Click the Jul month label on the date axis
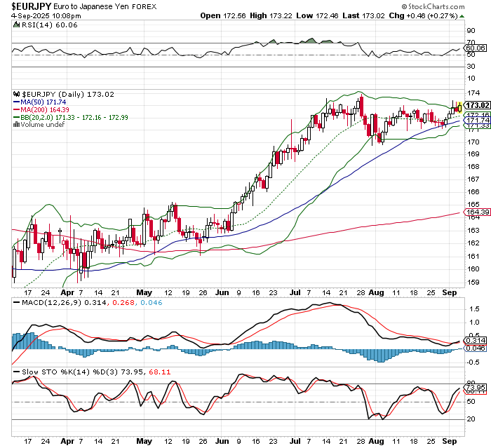The width and height of the screenshot is (491, 448). 300,290
